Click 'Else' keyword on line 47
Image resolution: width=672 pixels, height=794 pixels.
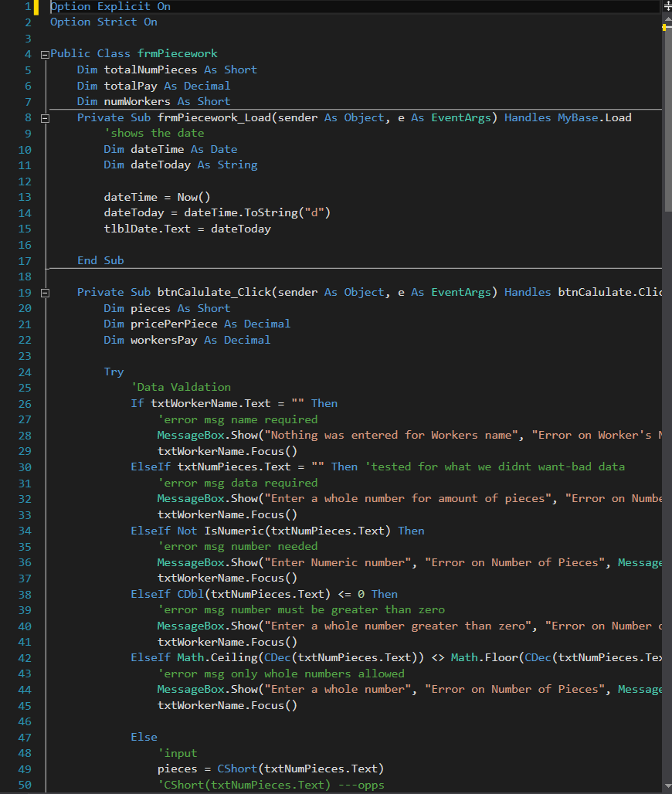pyautogui.click(x=144, y=738)
